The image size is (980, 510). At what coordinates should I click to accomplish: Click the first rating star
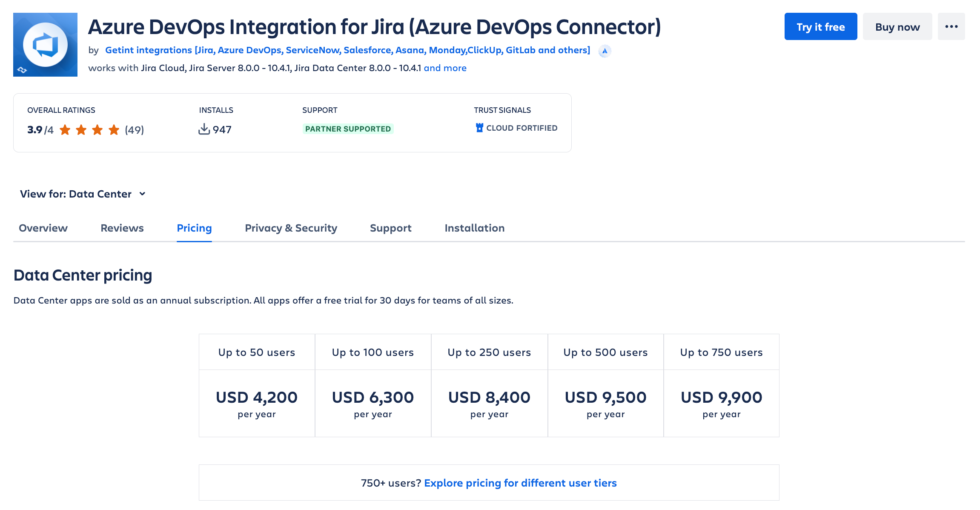(x=65, y=130)
